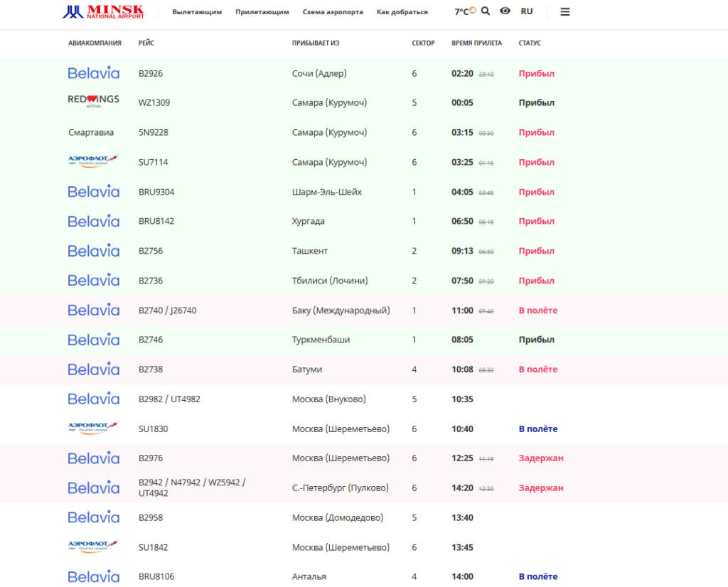The width and height of the screenshot is (728, 587).
Task: Click the Belavia logo for flight BRU9304
Action: tap(94, 191)
